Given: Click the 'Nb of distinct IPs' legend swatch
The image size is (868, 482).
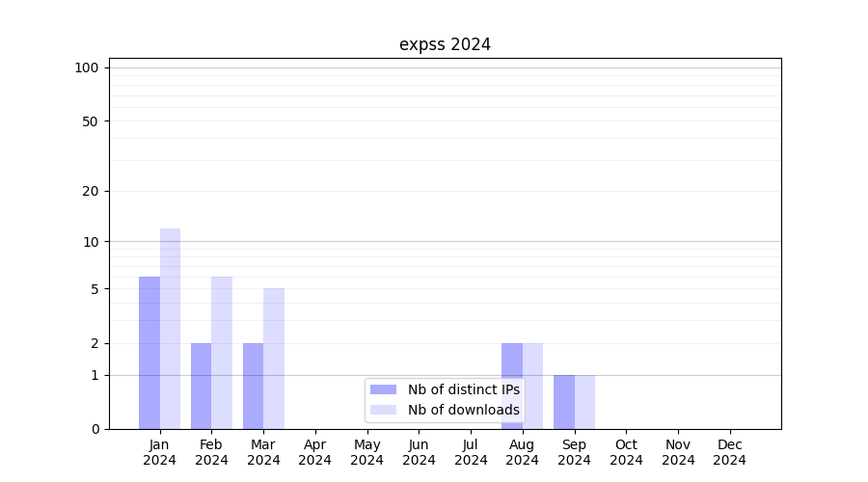Looking at the screenshot, I should (x=383, y=389).
